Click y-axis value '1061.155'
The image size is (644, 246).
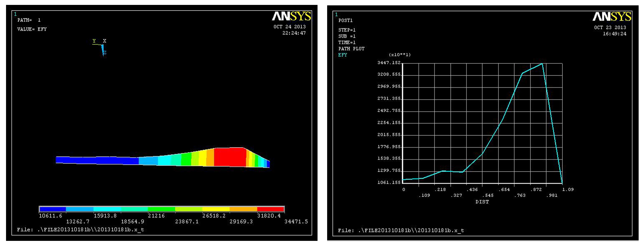tap(389, 183)
